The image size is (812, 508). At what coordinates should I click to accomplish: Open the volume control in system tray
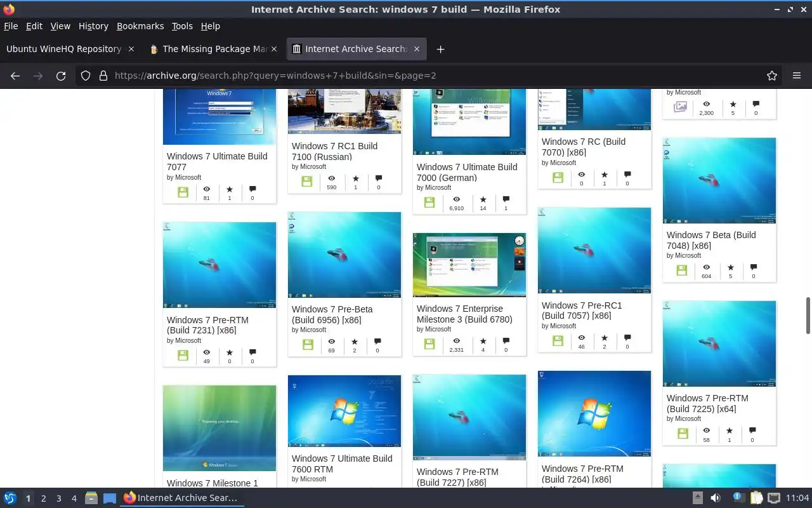coord(716,498)
